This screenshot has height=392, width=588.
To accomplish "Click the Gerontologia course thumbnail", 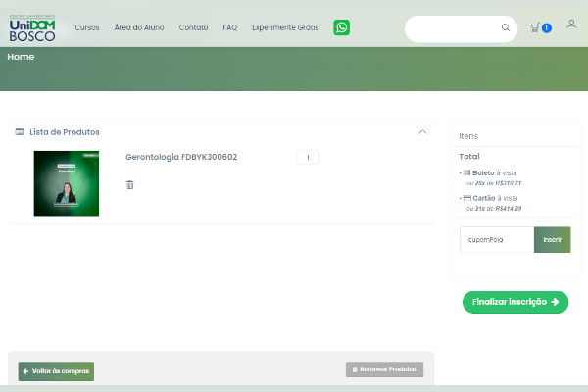I will click(67, 182).
